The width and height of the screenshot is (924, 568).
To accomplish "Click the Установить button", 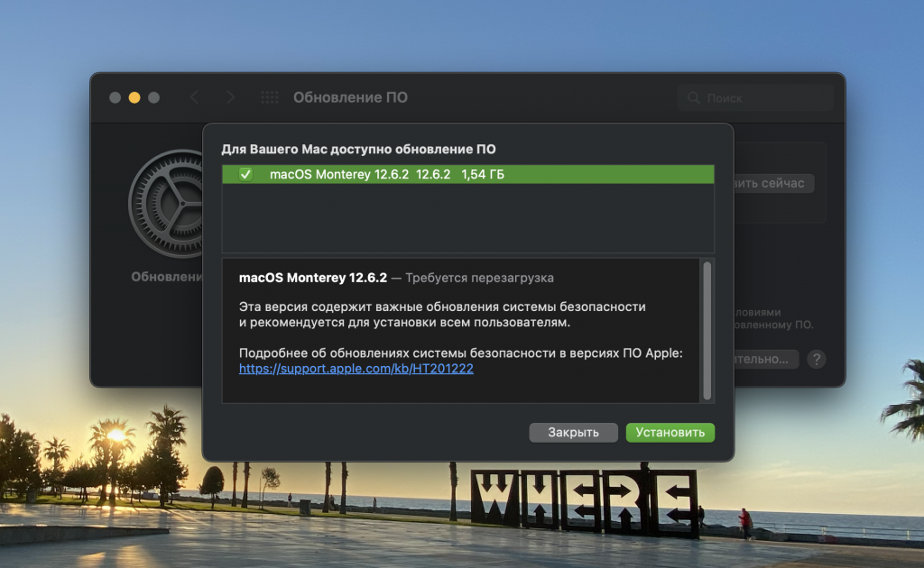I will (670, 433).
